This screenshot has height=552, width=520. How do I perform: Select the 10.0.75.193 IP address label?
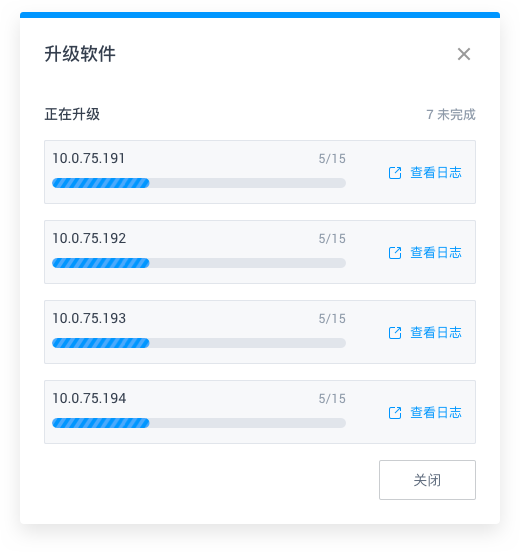coord(89,318)
